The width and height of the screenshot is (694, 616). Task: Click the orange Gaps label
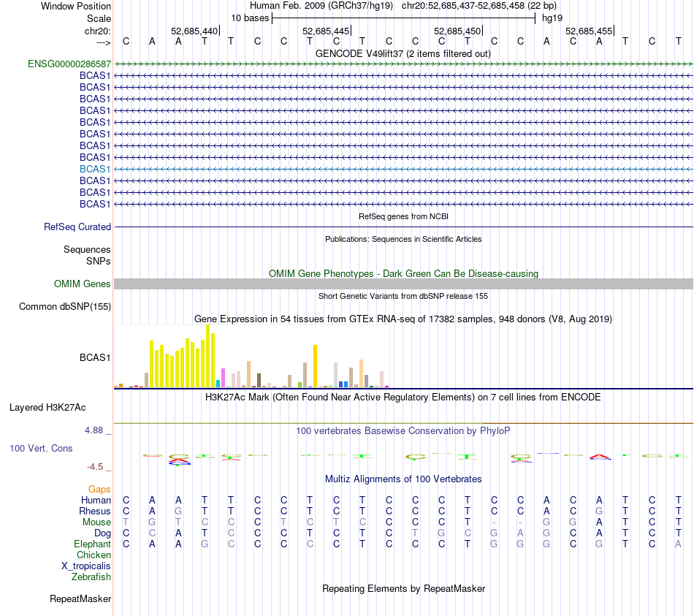tap(99, 489)
